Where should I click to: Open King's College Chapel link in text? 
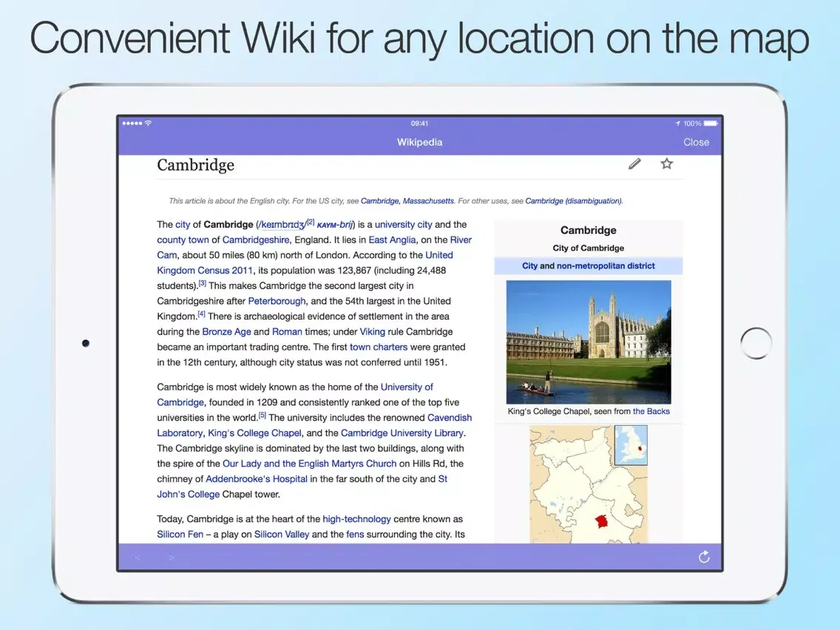pos(255,433)
